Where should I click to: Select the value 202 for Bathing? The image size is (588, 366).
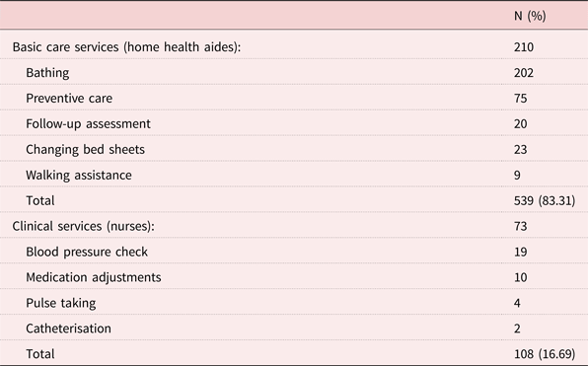(524, 72)
